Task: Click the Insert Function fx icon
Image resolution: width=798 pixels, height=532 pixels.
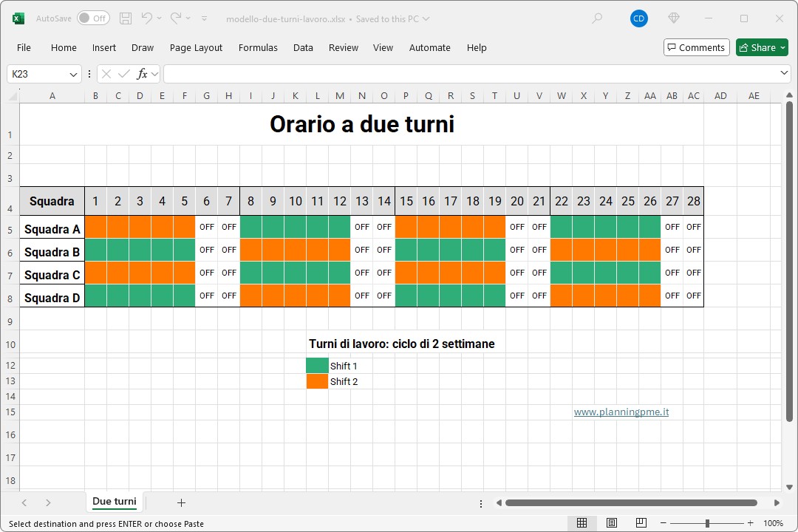Action: click(143, 74)
